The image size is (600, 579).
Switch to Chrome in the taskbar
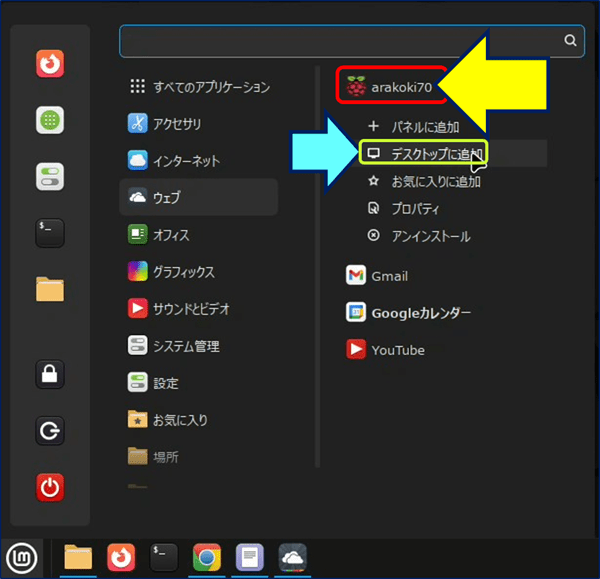(207, 557)
